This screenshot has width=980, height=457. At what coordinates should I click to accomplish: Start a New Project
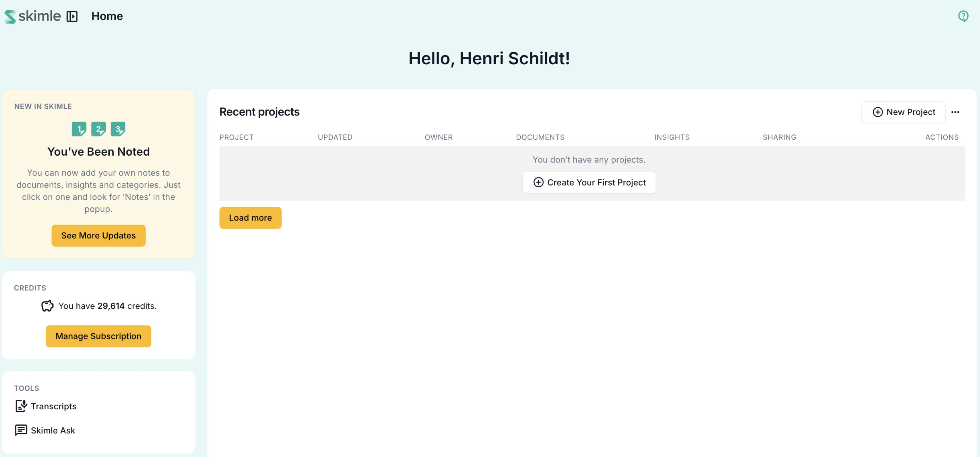[x=903, y=112]
